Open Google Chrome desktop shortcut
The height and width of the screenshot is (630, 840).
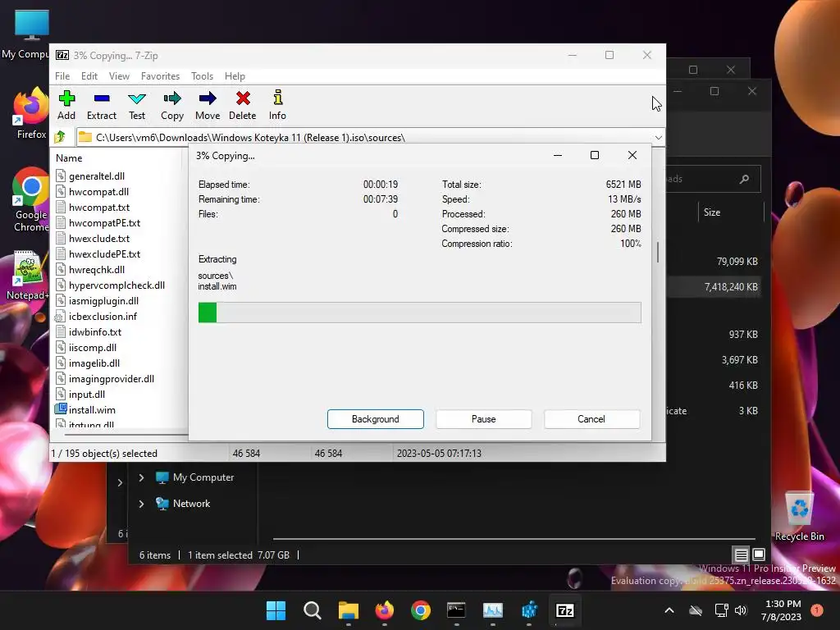click(31, 199)
